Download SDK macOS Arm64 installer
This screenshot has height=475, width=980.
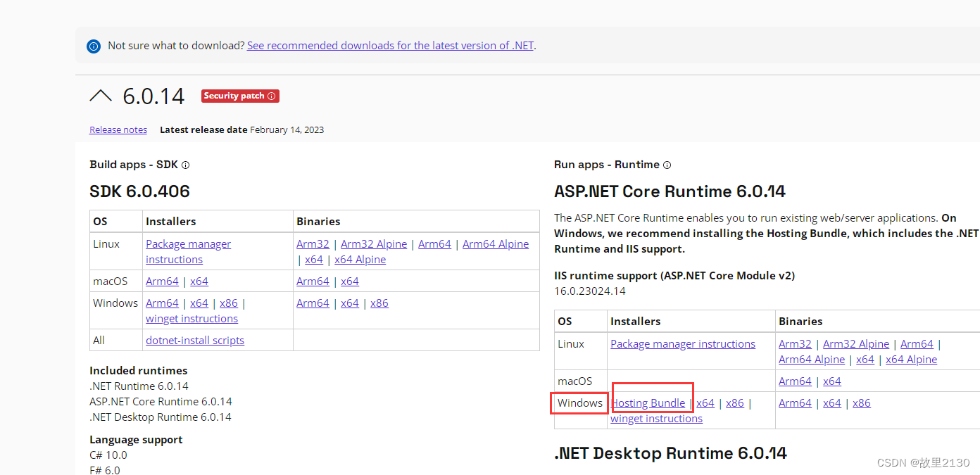[x=162, y=281]
